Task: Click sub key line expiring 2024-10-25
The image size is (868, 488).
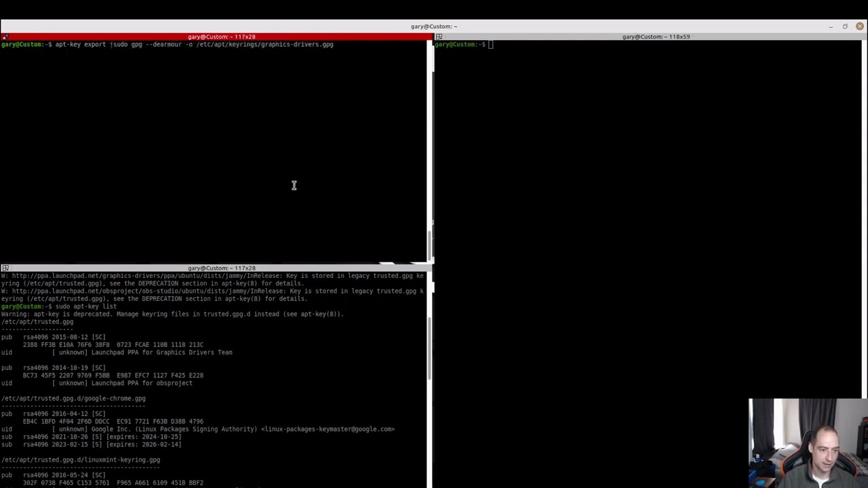Action: click(91, 437)
